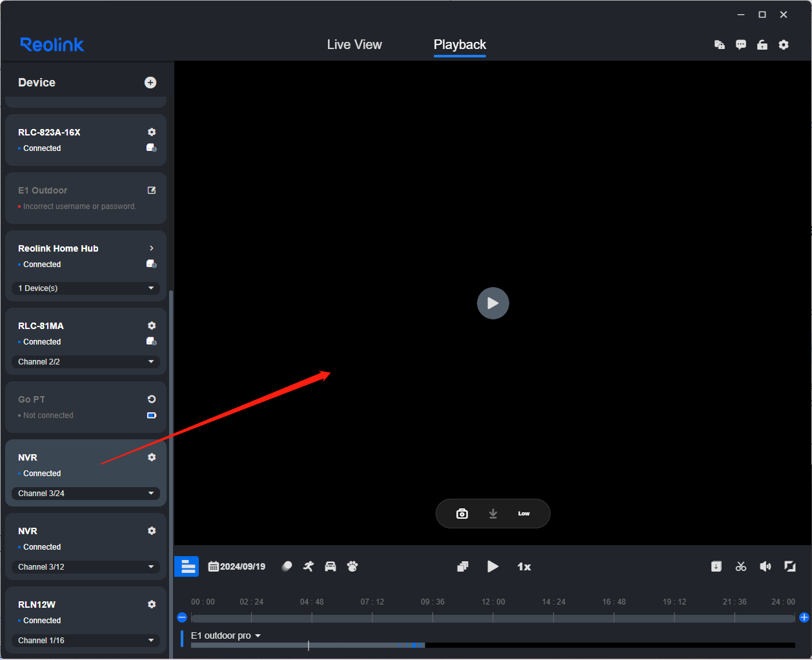Viewport: 812px width, 660px height.
Task: Click the add device plus icon
Action: tap(150, 83)
